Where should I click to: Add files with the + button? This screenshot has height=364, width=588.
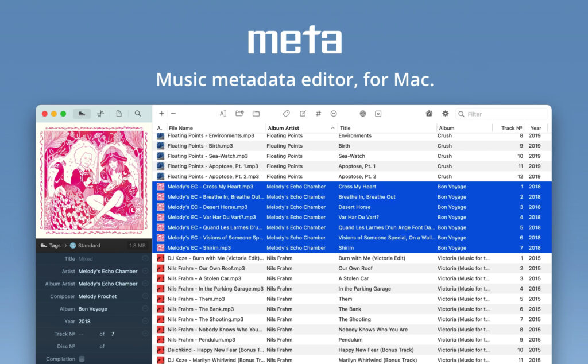click(161, 114)
